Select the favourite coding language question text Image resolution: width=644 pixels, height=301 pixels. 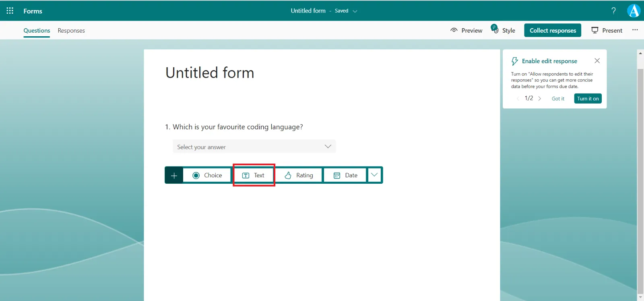(238, 127)
